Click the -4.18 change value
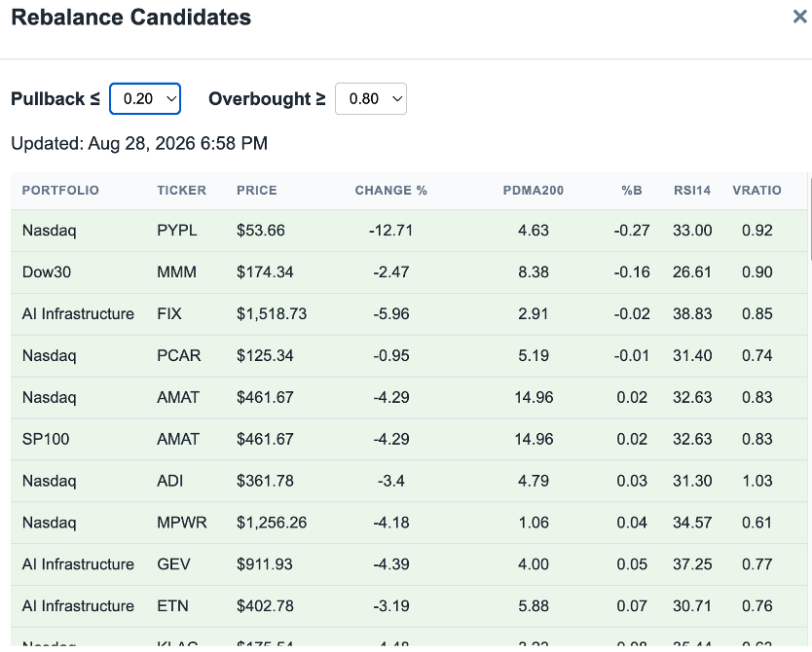Screen dimensions: 812x652 click(391, 523)
